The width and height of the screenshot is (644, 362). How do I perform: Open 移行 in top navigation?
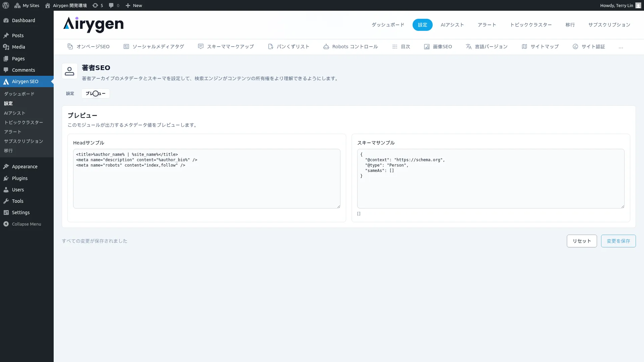pyautogui.click(x=570, y=25)
